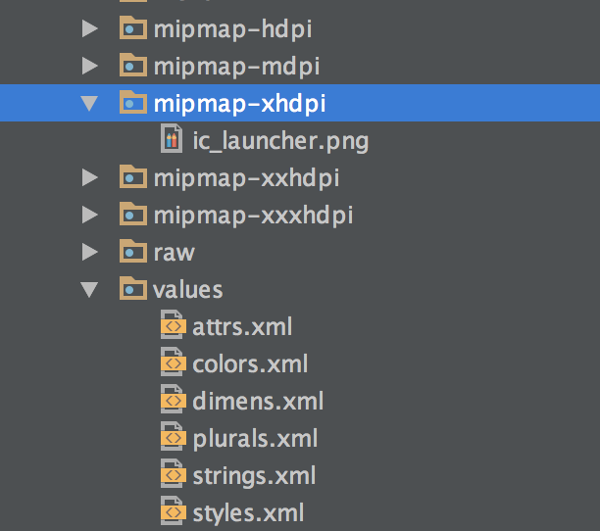The width and height of the screenshot is (600, 531).
Task: Select the mipmap-hdpi folder name
Action: coord(233,30)
